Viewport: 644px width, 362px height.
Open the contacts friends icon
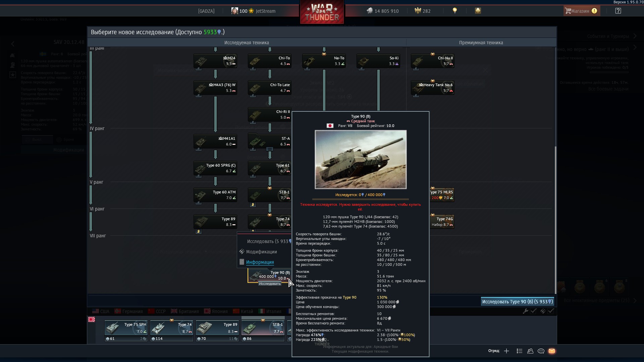point(530,351)
